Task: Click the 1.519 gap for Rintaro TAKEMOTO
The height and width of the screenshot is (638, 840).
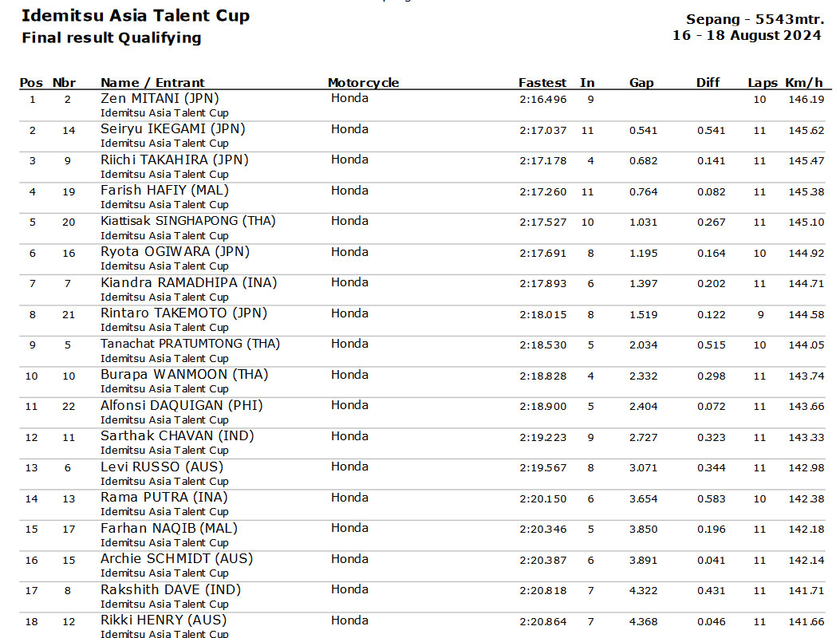Action: click(643, 314)
